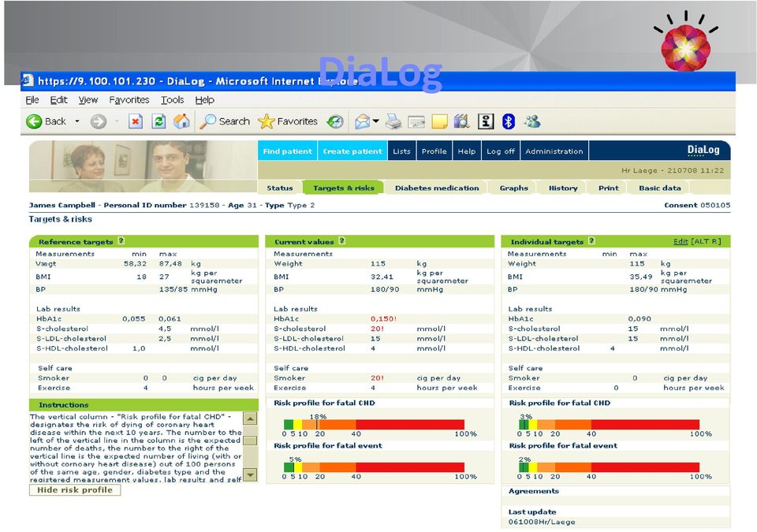This screenshot has height=532, width=757.
Task: Click the red X Stop icon
Action: click(136, 121)
